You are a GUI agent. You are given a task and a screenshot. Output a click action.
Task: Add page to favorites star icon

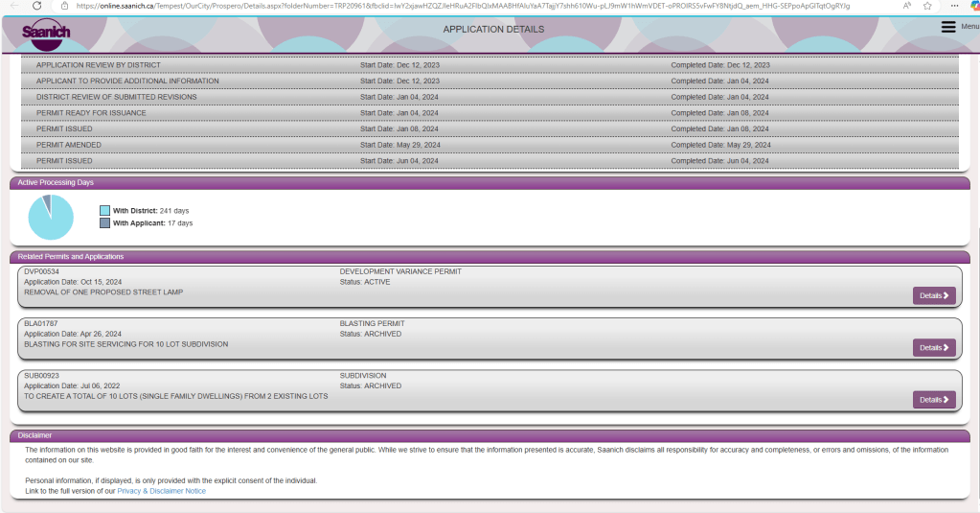[x=927, y=6]
